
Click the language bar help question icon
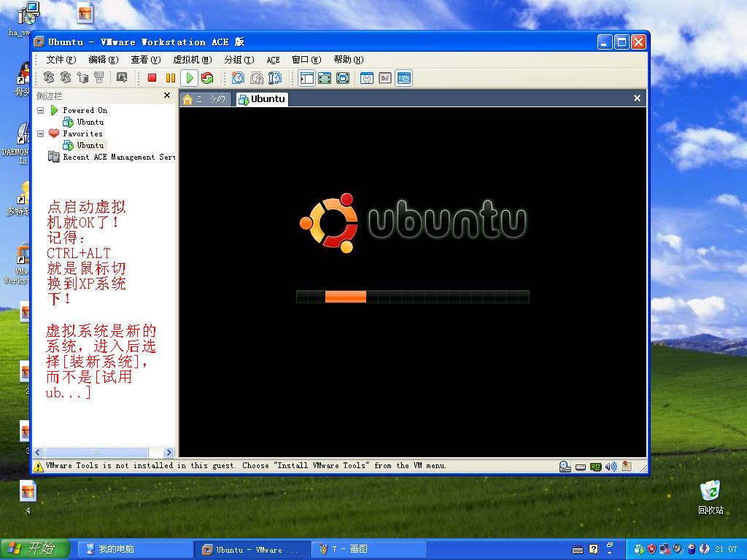click(593, 549)
